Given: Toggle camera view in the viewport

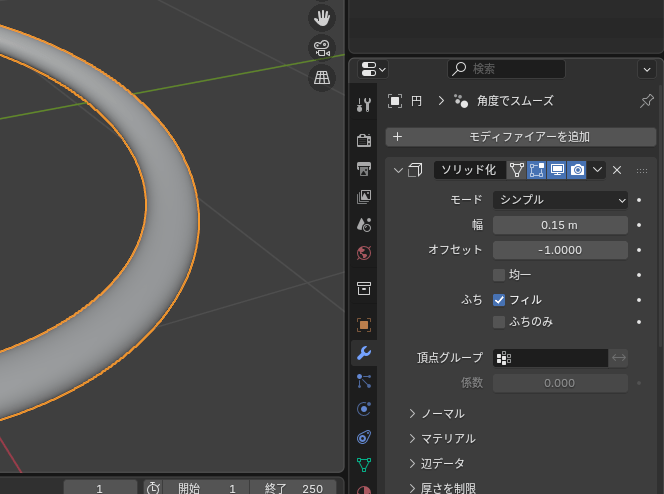Looking at the screenshot, I should point(322,48).
